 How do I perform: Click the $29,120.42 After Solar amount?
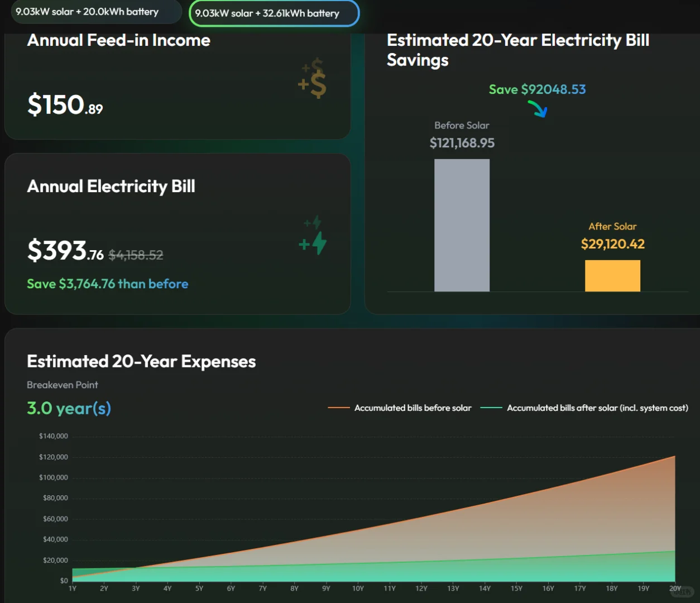point(613,244)
